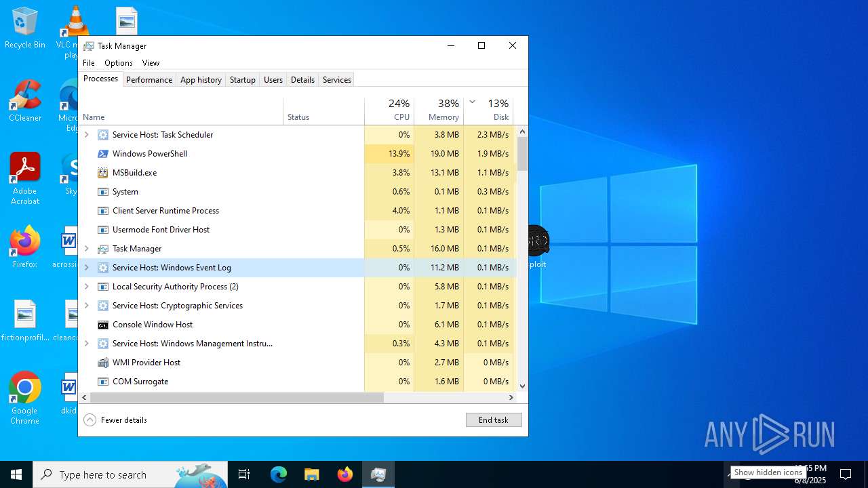Click Local Security Authority Process icon
Screen dimensions: 868x488
(x=103, y=287)
